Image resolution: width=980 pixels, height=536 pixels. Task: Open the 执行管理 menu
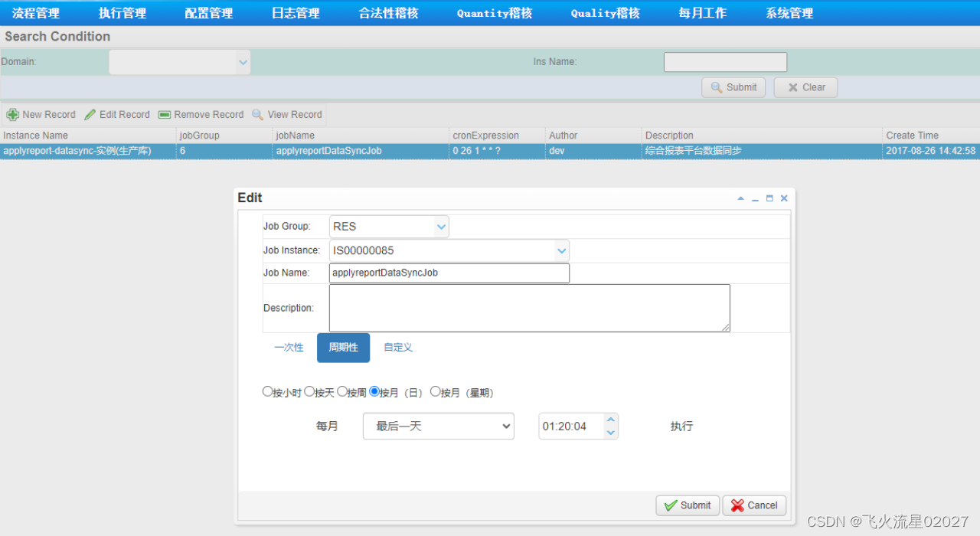[122, 13]
